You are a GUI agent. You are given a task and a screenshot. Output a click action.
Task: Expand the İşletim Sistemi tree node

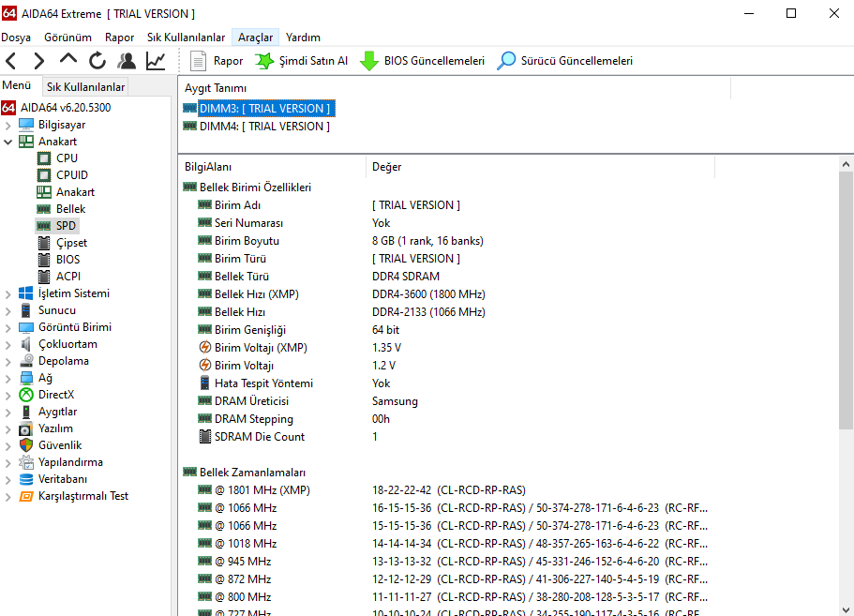7,294
